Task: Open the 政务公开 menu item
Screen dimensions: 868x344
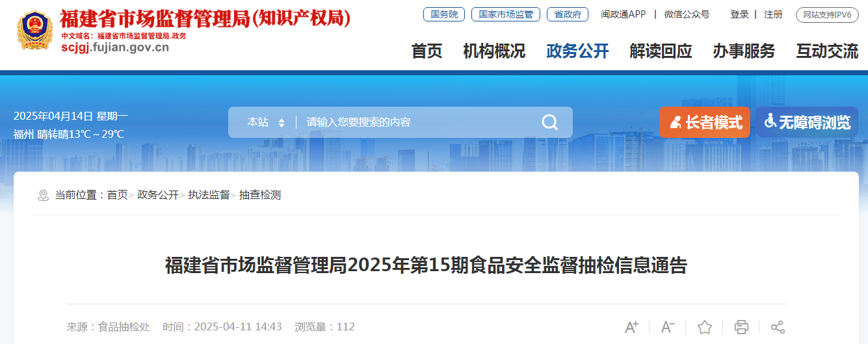Action: click(577, 51)
